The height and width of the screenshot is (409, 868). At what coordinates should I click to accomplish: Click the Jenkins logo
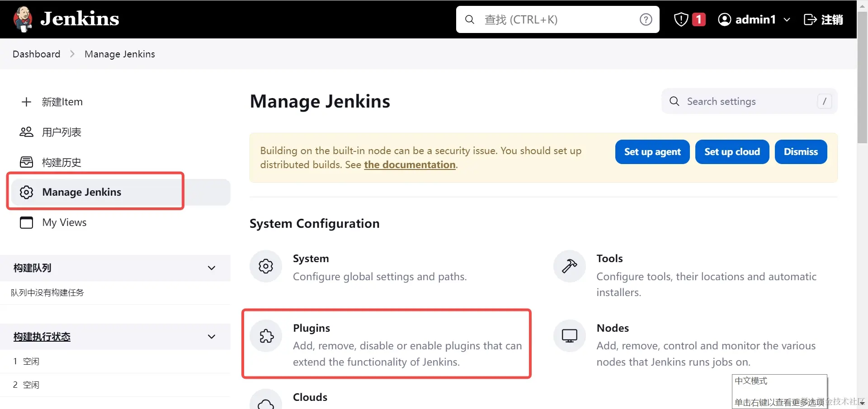23,19
